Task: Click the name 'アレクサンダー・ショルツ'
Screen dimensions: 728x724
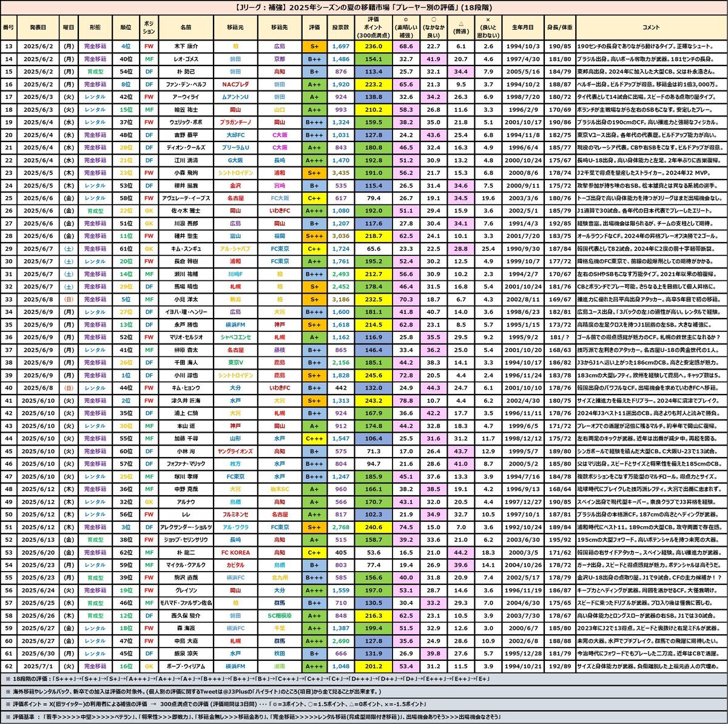Action: 186,527
